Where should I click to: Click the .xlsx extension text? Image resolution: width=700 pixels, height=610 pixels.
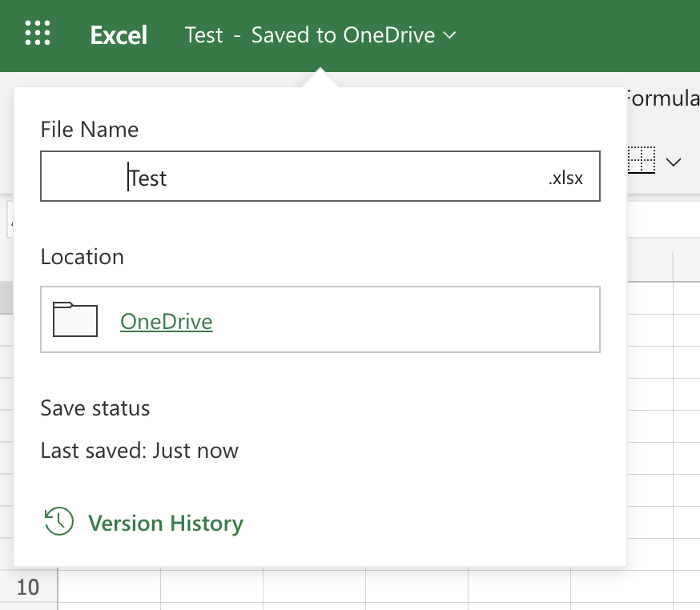coord(565,178)
